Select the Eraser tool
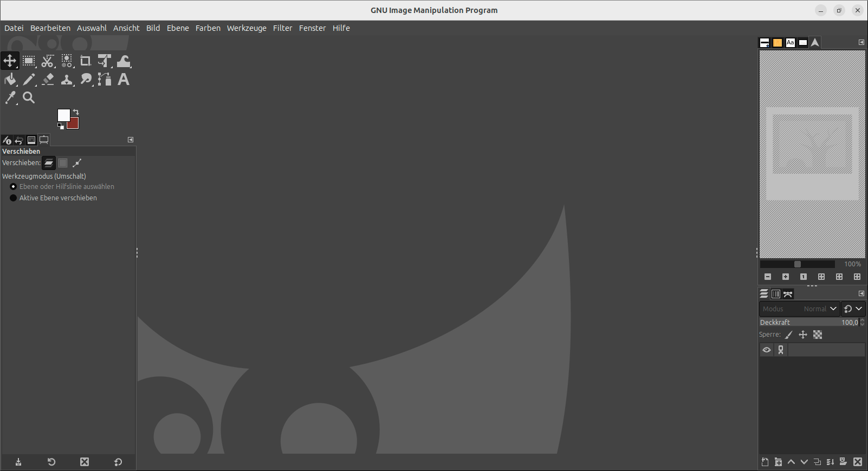Image resolution: width=868 pixels, height=471 pixels. pyautogui.click(x=48, y=80)
